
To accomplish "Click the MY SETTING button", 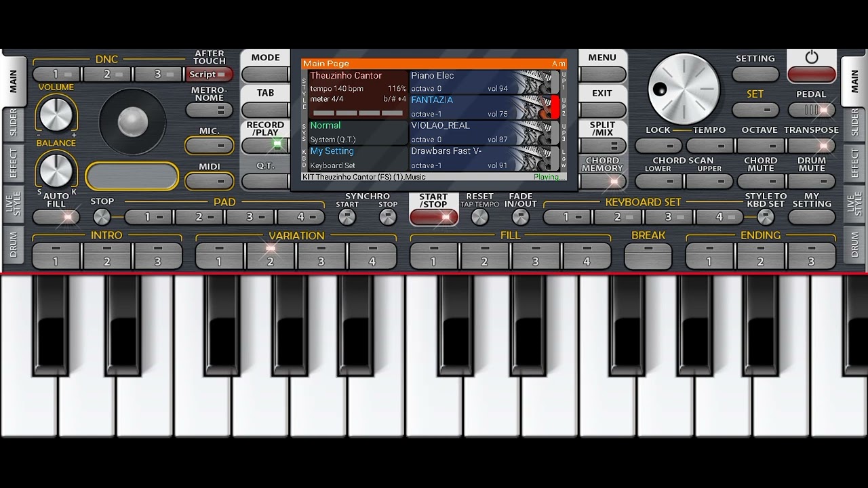I will click(x=812, y=218).
